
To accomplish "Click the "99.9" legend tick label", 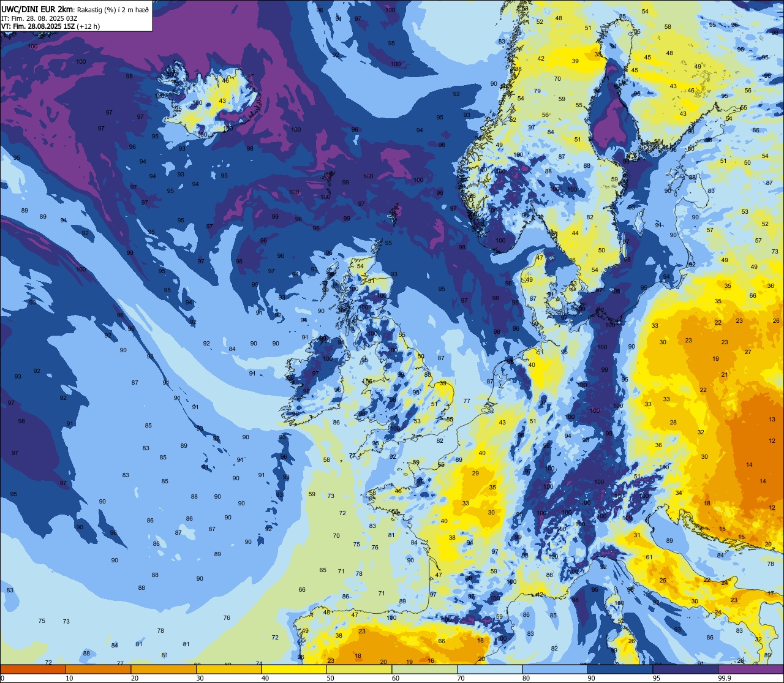I will pos(726,678).
